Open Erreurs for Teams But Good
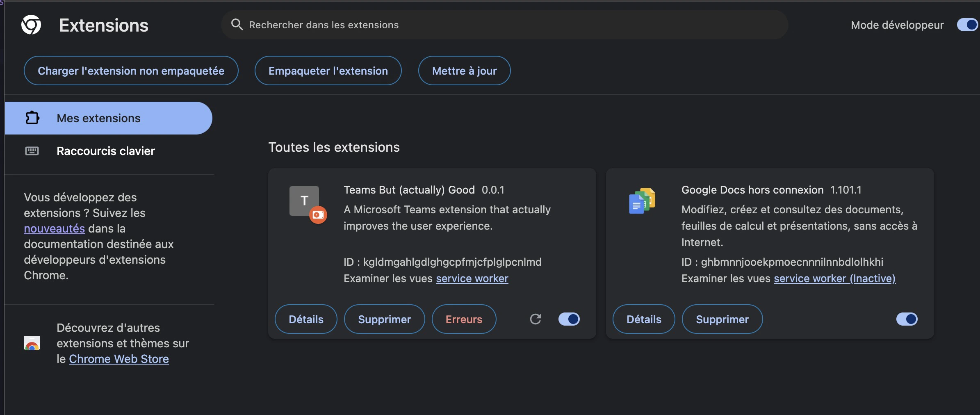 (464, 319)
